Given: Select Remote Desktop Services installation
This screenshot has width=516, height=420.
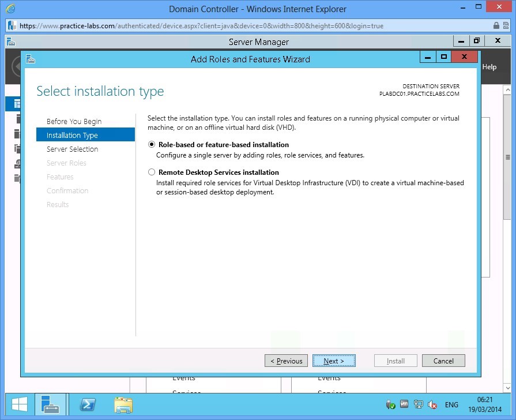Looking at the screenshot, I should click(152, 172).
